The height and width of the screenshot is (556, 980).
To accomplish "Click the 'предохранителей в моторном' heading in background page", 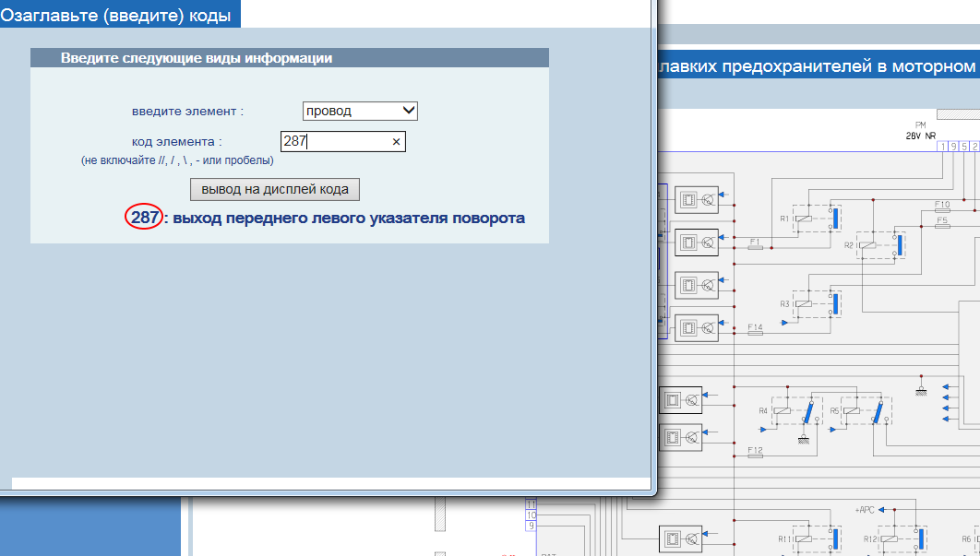I will coord(849,66).
